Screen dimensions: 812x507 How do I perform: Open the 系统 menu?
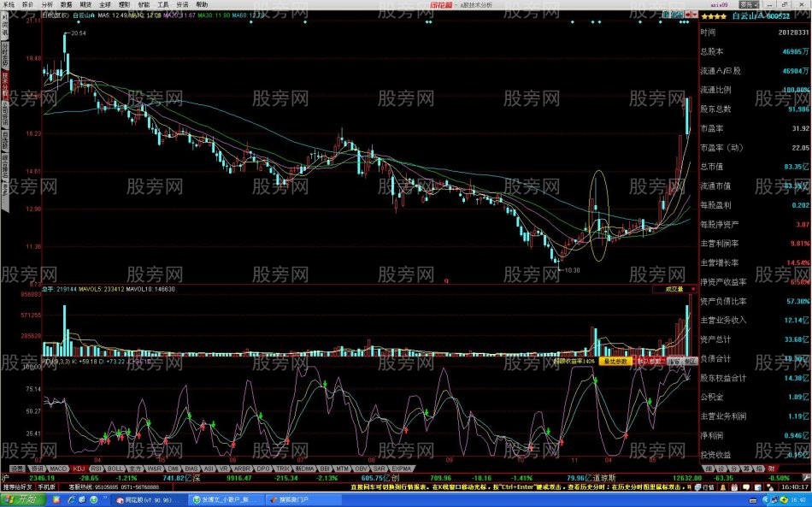point(9,4)
